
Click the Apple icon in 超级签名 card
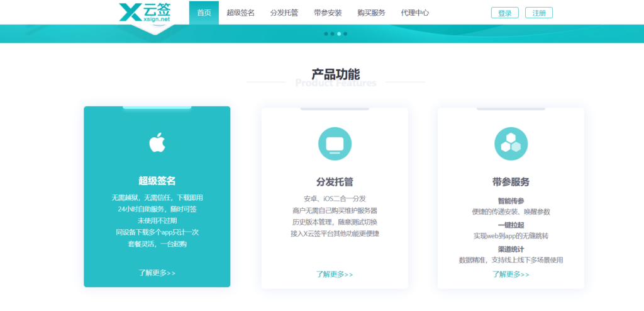[x=157, y=143]
